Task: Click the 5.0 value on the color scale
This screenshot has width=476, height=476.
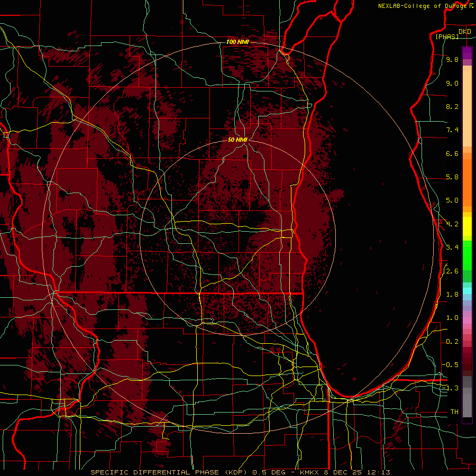Action: 452,200
